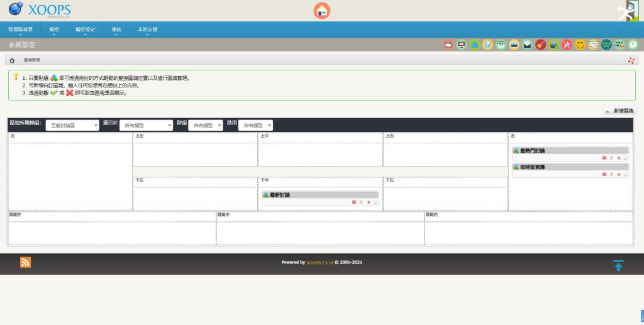The width and height of the screenshot is (644, 325).
Task: Click the yellow image manager icon
Action: pos(514,45)
